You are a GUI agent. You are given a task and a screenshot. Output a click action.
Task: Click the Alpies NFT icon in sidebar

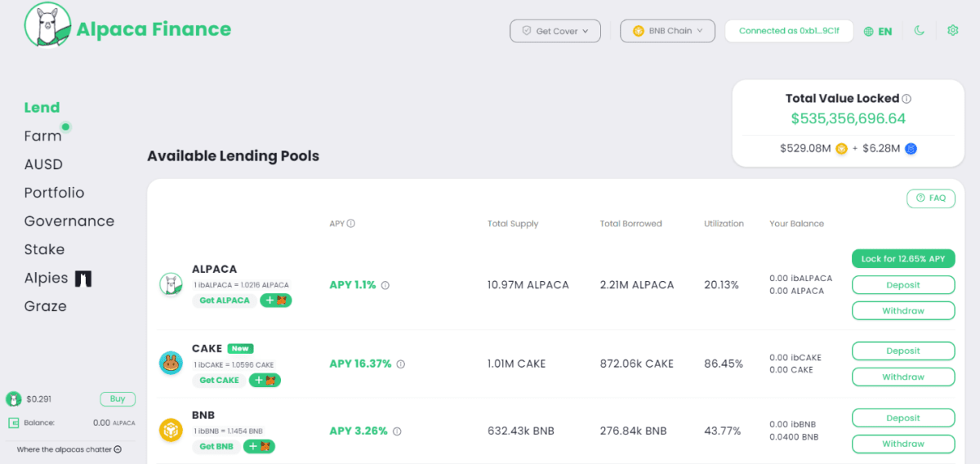click(x=83, y=279)
